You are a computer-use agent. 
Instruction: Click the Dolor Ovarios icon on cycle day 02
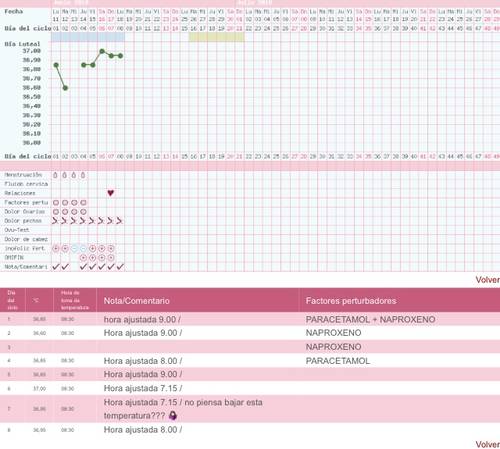tap(65, 211)
